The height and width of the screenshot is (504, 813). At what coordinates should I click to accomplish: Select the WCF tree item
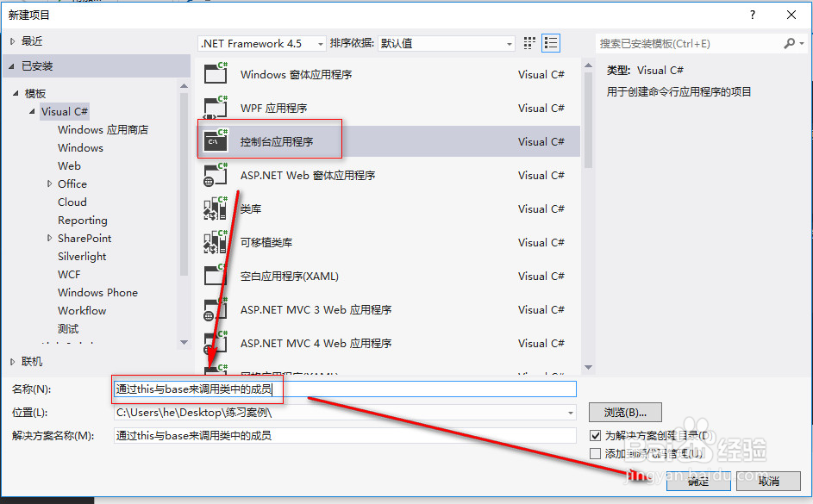point(69,275)
